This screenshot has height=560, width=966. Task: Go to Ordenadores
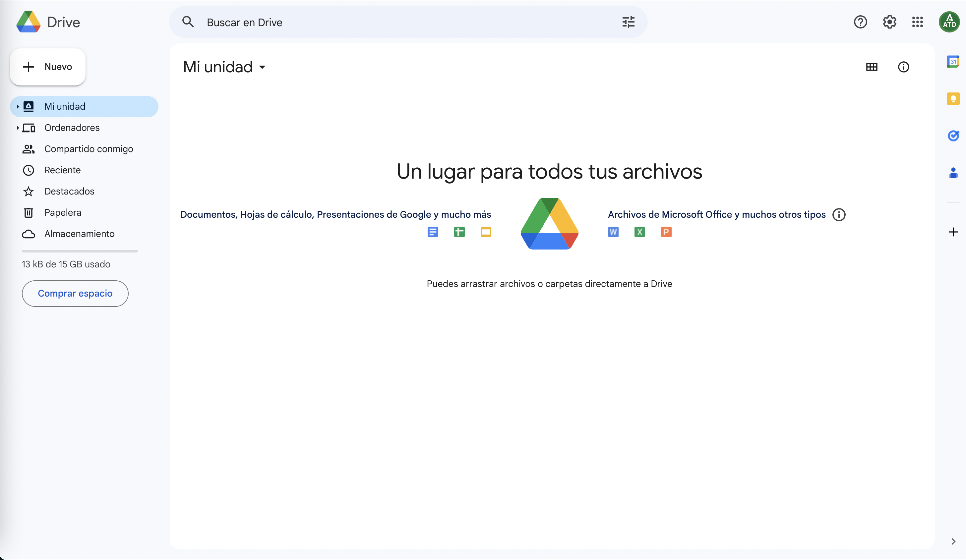pyautogui.click(x=84, y=128)
